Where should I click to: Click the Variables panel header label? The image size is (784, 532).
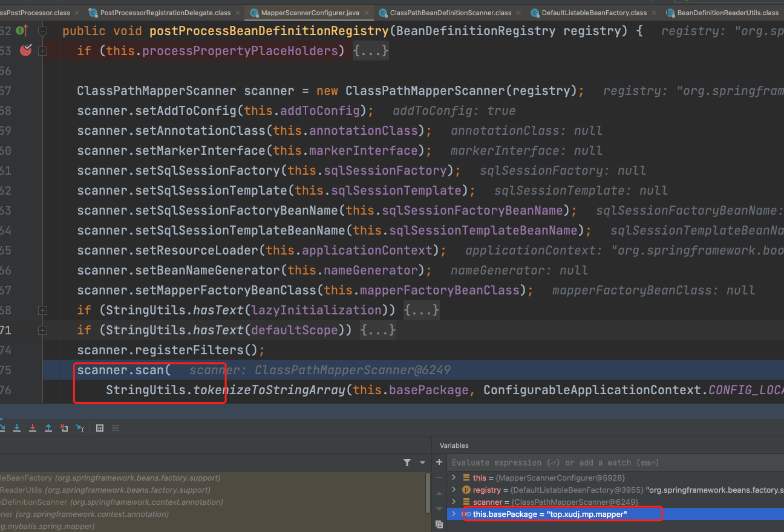tap(454, 446)
